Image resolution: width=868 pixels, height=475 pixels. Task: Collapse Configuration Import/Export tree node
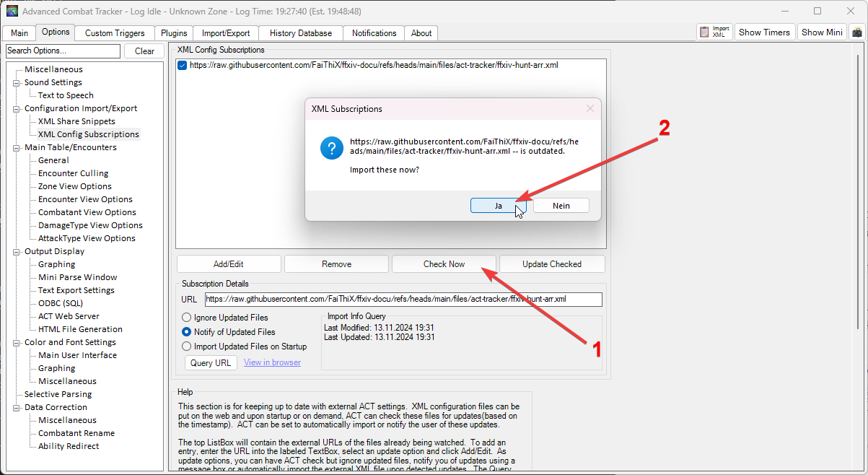(17, 108)
